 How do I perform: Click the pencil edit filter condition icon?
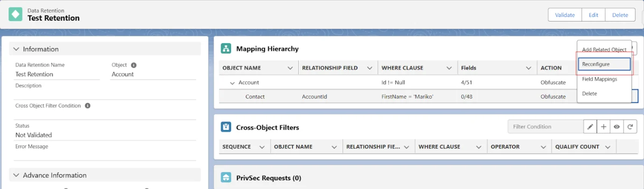(x=590, y=127)
